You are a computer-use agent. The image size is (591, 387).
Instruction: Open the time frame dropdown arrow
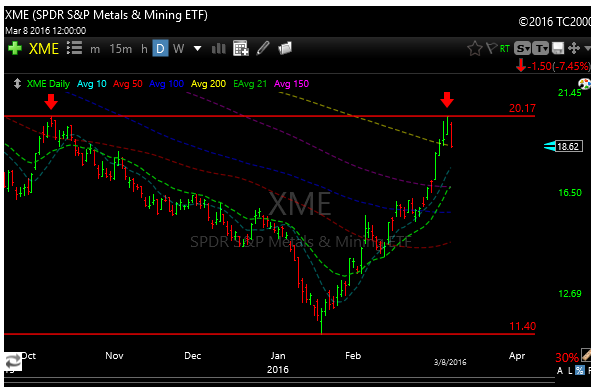click(198, 49)
